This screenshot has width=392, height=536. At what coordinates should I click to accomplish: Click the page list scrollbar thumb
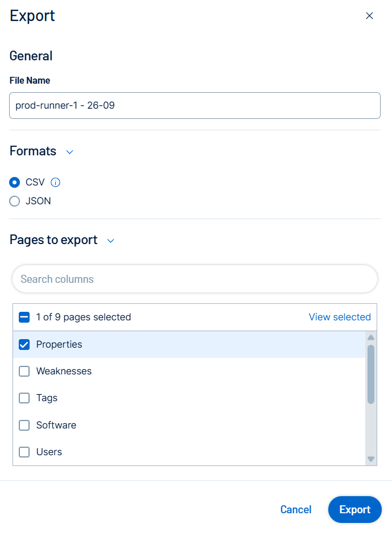[371, 374]
